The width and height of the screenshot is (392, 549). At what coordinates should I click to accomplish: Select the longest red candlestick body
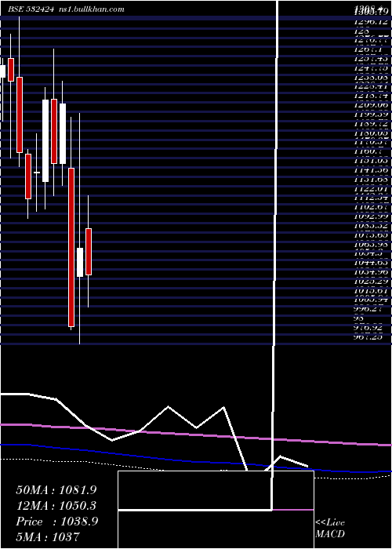click(x=71, y=247)
